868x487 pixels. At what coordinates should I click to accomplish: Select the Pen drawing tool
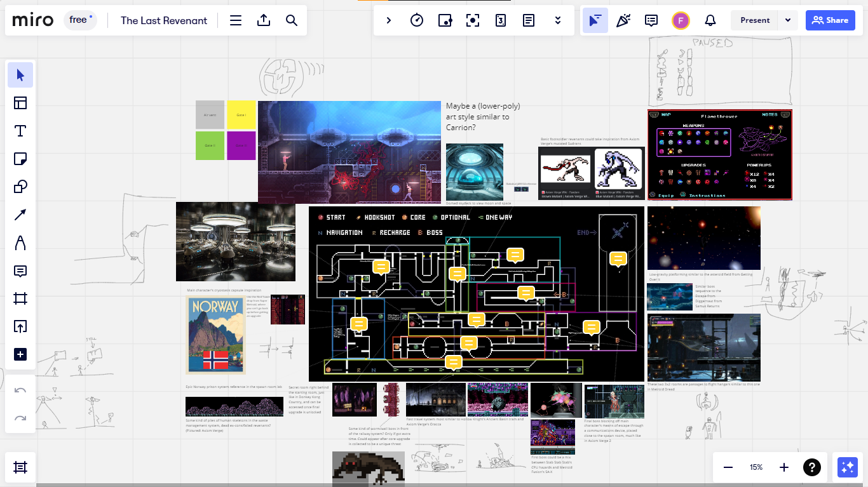[20, 243]
